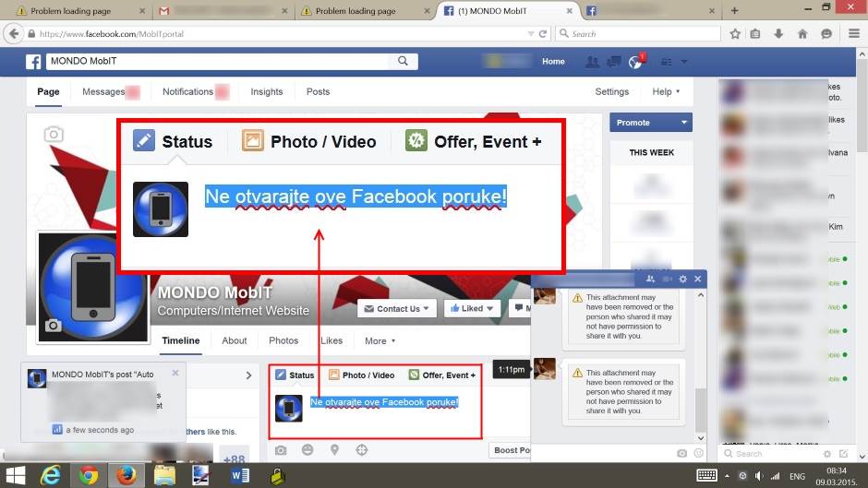Open the Liked dropdown on the page
The width and height of the screenshot is (868, 488).
472,309
